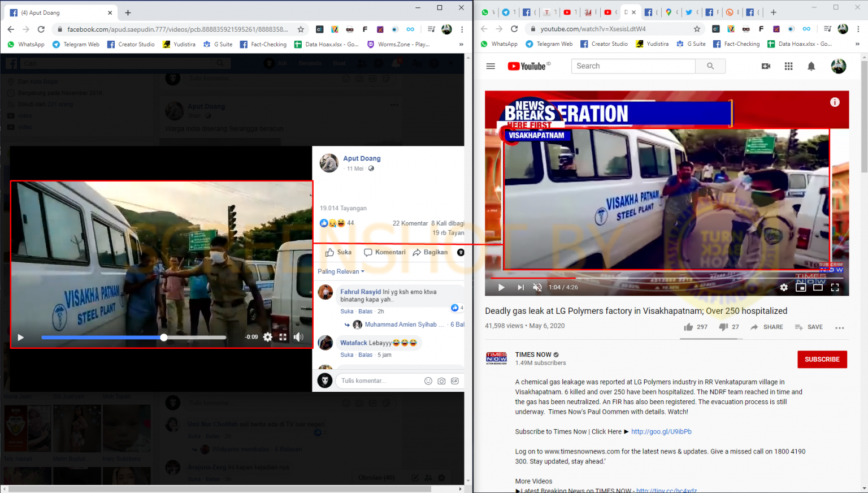868x493 pixels.
Task: Open YouTube account avatar menu
Action: click(x=839, y=66)
